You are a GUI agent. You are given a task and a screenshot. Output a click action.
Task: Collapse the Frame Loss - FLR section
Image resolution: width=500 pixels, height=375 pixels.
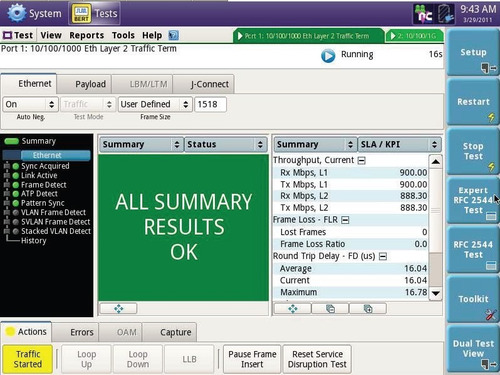tap(345, 220)
